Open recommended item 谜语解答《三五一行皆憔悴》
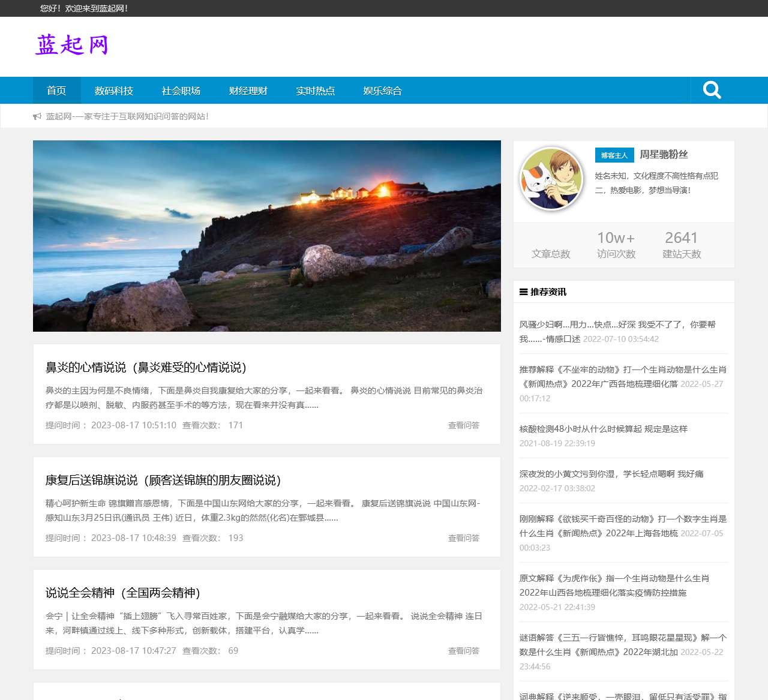Image resolution: width=768 pixels, height=700 pixels. pyautogui.click(x=623, y=645)
